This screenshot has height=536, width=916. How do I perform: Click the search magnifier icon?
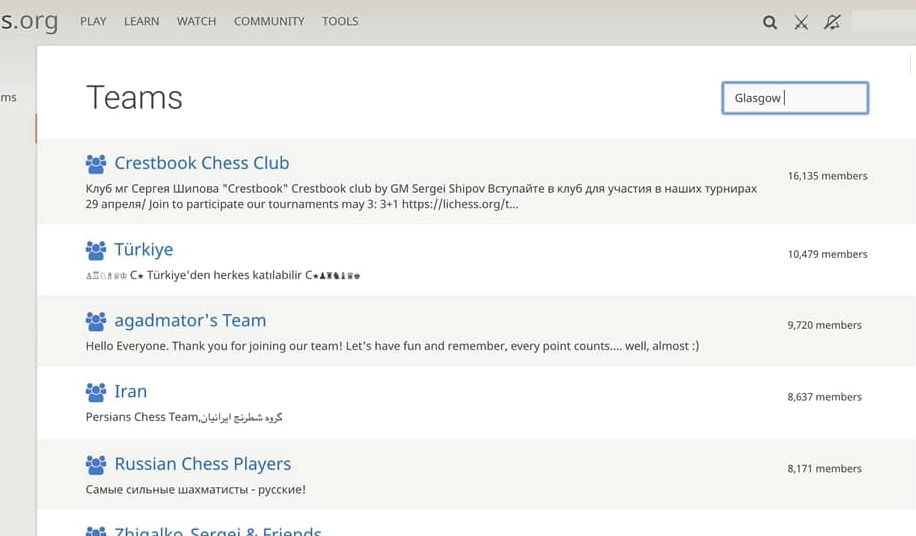coord(770,22)
